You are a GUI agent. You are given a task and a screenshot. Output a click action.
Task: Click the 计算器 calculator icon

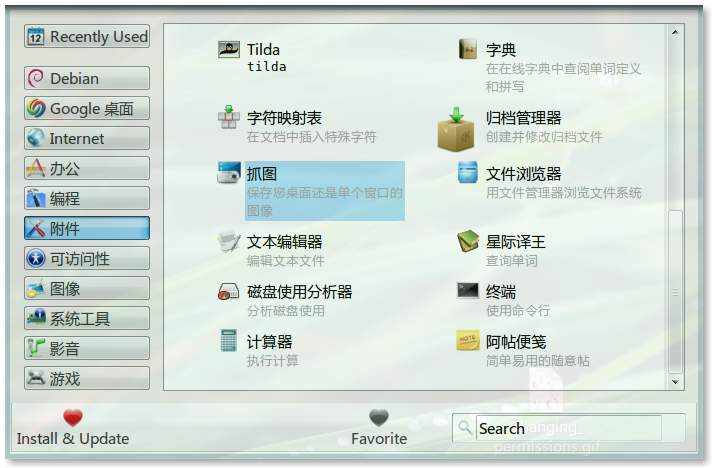pyautogui.click(x=229, y=340)
